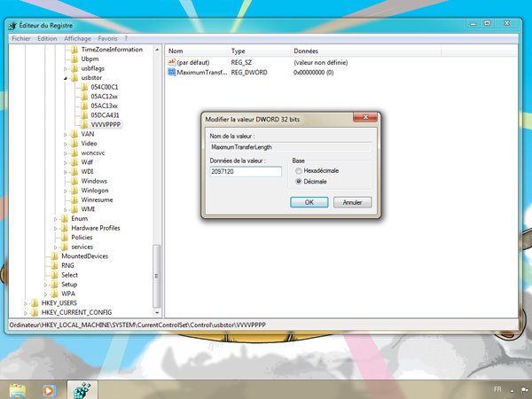Click the tree pane scroll up arrow
The image size is (532, 399).
pos(157,50)
